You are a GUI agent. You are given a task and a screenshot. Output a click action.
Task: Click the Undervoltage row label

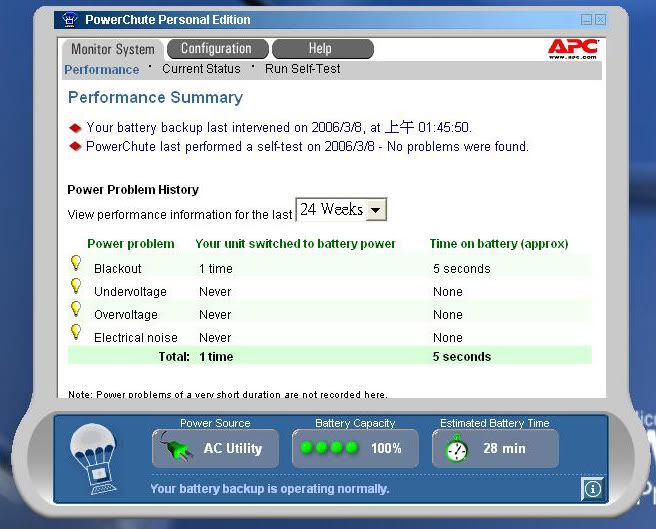coord(130,292)
